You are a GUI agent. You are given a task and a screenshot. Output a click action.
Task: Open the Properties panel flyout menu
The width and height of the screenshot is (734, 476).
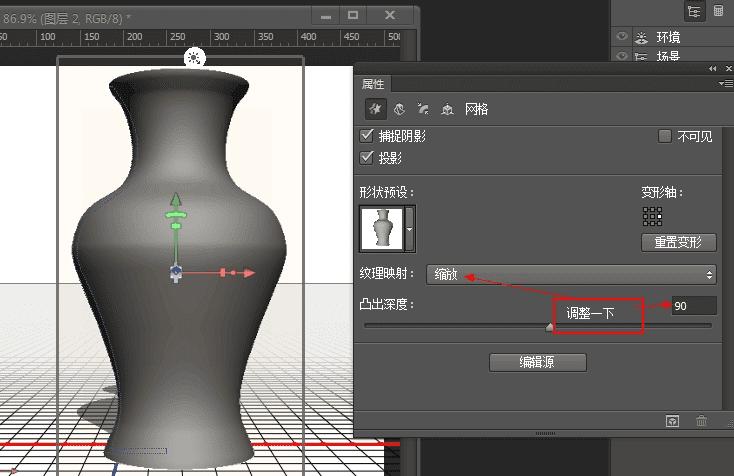coord(726,85)
